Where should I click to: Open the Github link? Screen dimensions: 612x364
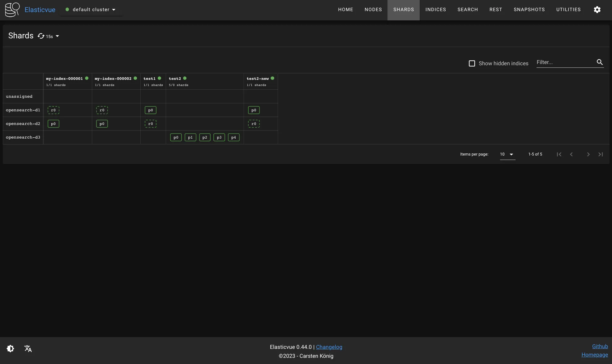[x=600, y=346]
